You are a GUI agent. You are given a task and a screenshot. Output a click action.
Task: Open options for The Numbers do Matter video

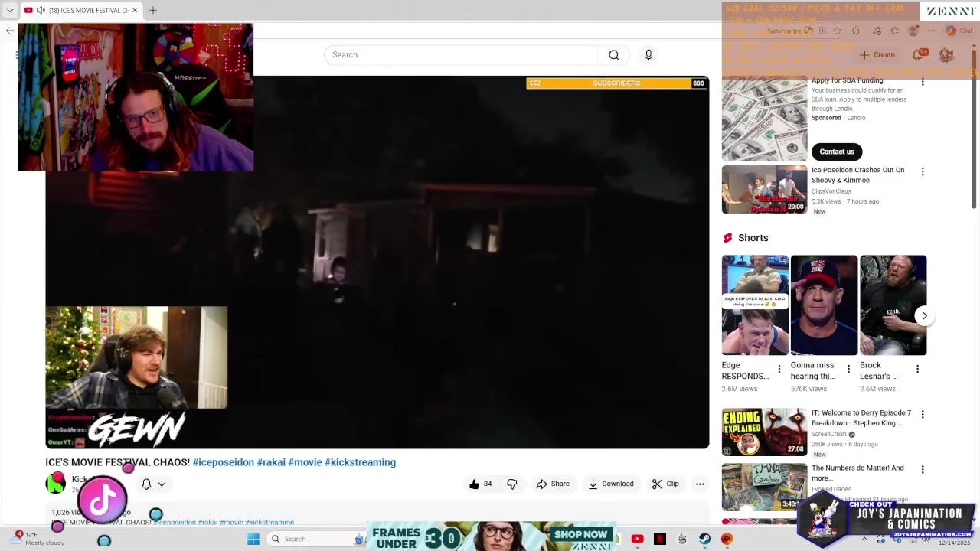(x=923, y=469)
